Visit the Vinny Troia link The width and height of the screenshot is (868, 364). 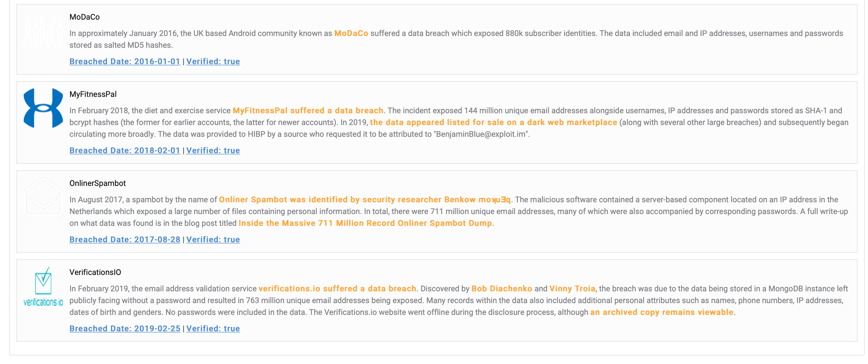coord(572,289)
